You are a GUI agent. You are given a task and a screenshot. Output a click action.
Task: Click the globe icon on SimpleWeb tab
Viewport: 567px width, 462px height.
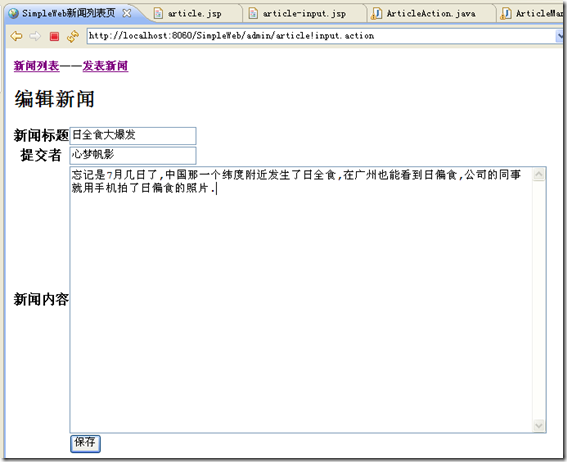coord(14,14)
